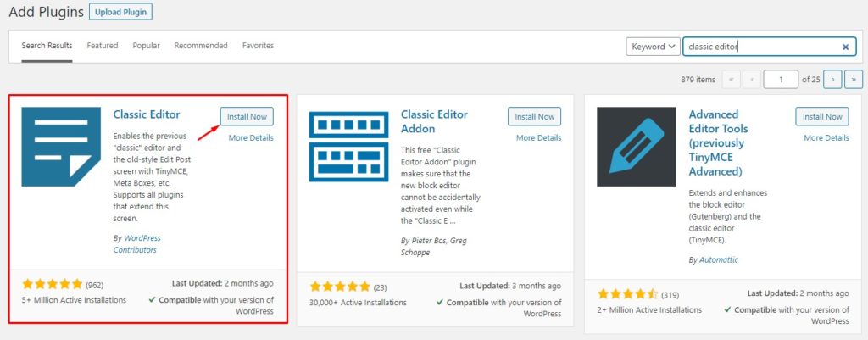Click the '(962)' rating count
The width and height of the screenshot is (868, 340).
point(95,285)
